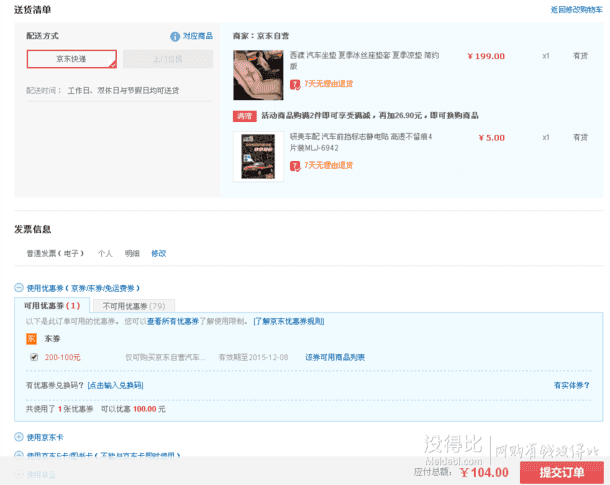This screenshot has height=485, width=610.
Task: Click the 7-day return icon under the car sticker
Action: click(295, 166)
